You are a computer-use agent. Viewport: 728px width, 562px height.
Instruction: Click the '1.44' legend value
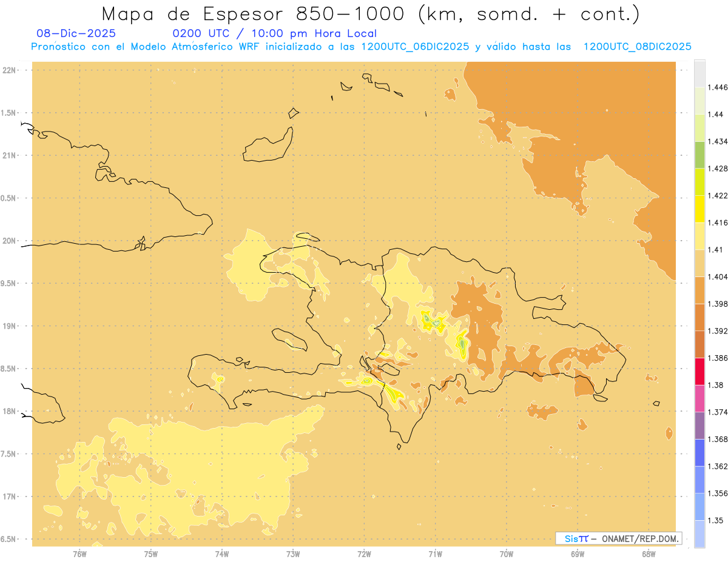coord(716,115)
